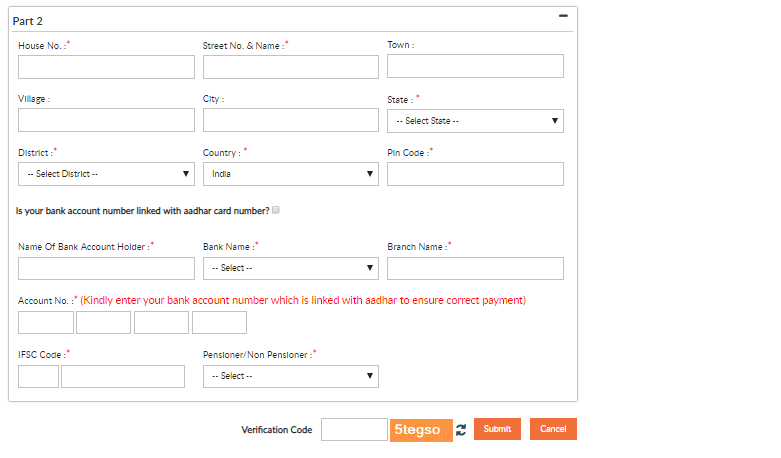Image resolution: width=781 pixels, height=458 pixels.
Task: Click the House No. text field
Action: (106, 67)
